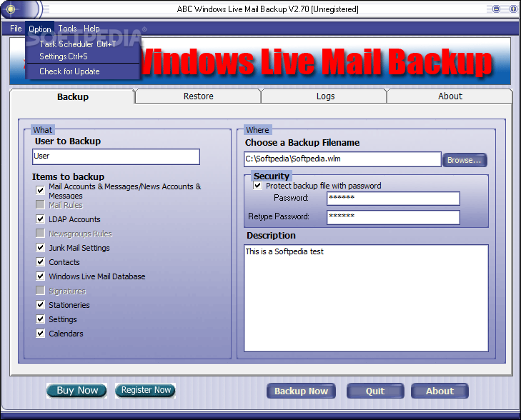This screenshot has height=420, width=521.
Task: Uncheck the Calendars checkbox
Action: pyautogui.click(x=40, y=333)
